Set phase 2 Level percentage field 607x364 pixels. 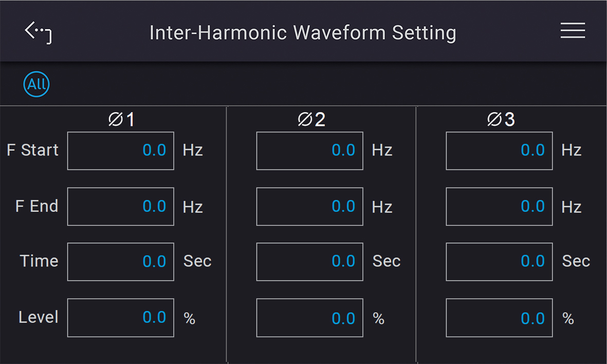[310, 318]
